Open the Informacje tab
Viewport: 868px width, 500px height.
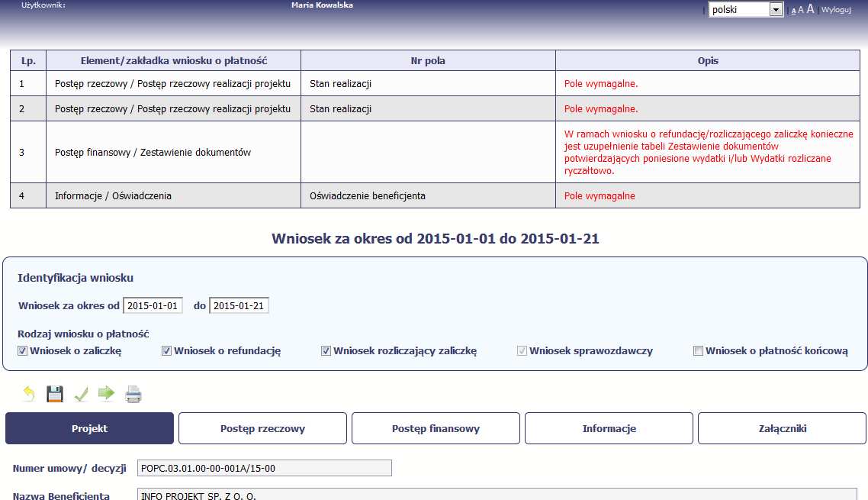(609, 428)
